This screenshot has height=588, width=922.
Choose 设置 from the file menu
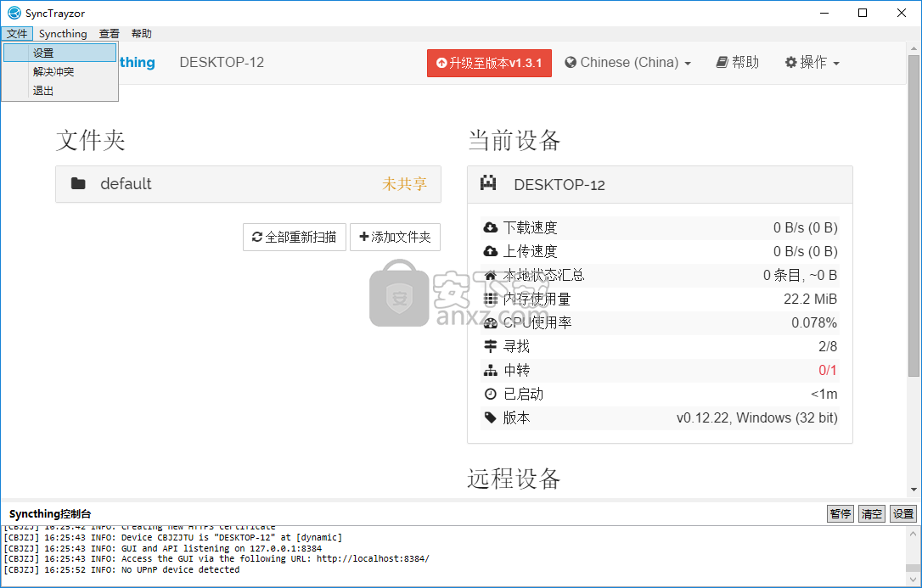(x=60, y=53)
